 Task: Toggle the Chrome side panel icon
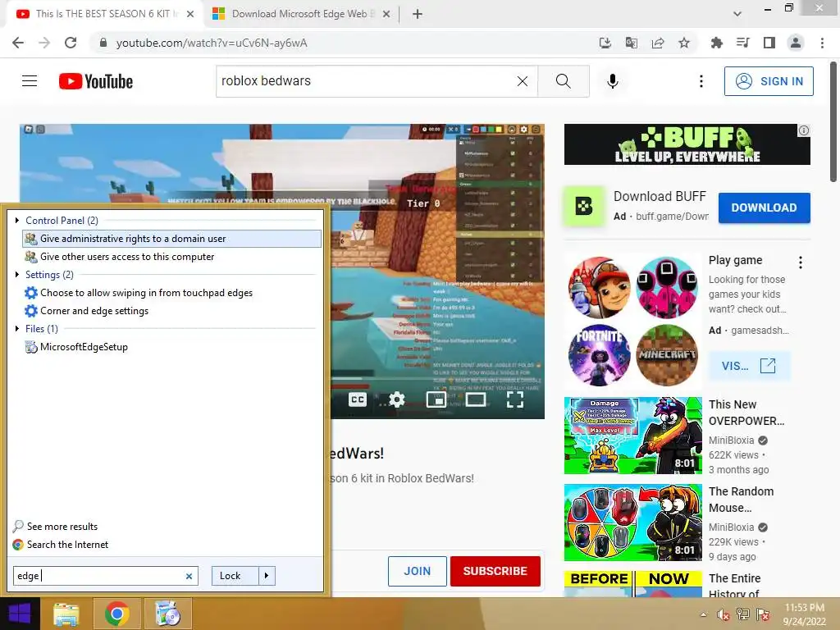[x=769, y=43]
